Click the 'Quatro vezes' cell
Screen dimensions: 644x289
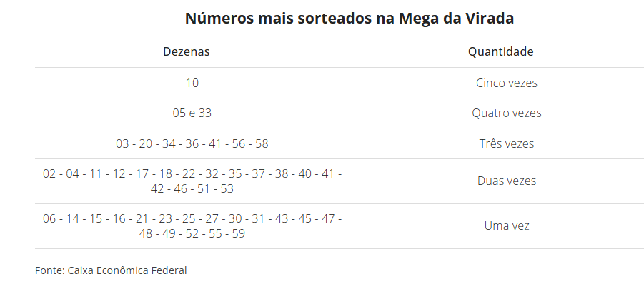[506, 113]
